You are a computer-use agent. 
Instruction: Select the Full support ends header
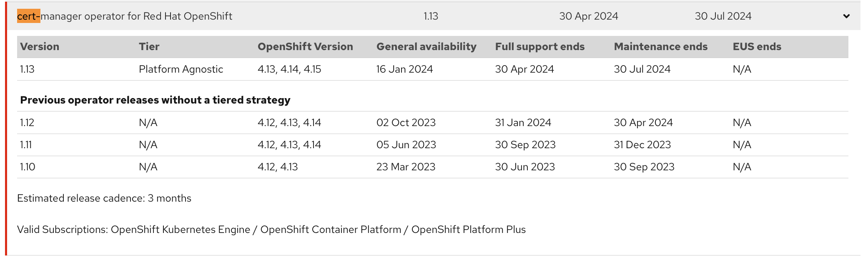point(539,47)
